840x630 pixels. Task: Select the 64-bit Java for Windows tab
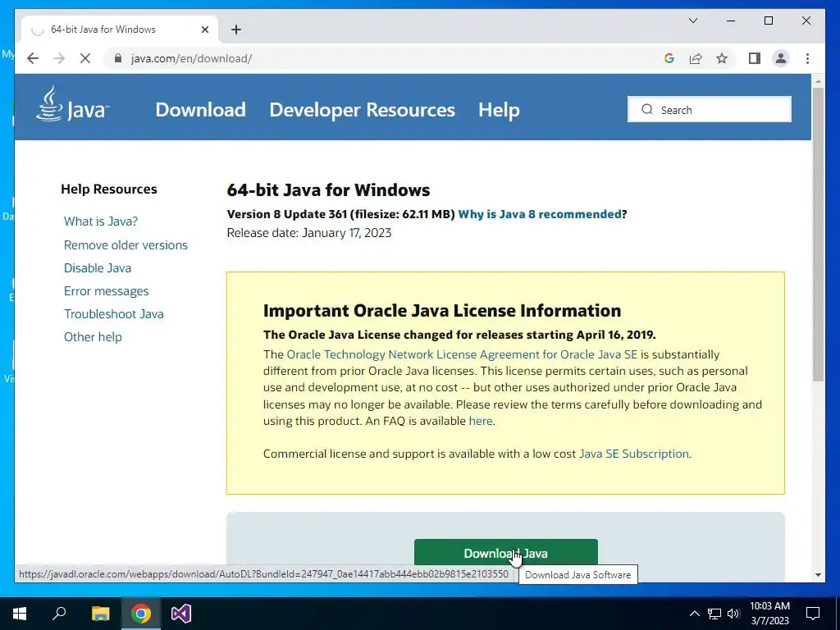tap(120, 30)
